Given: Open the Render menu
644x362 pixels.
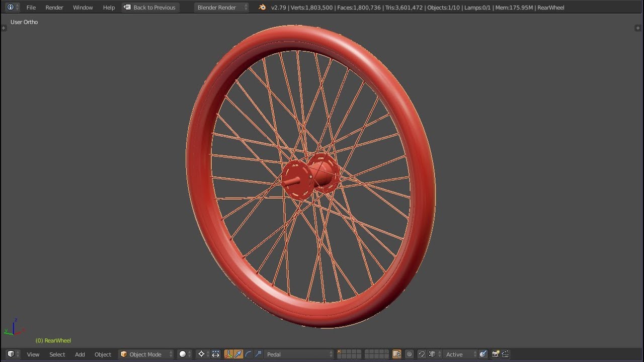Looking at the screenshot, I should tap(54, 8).
